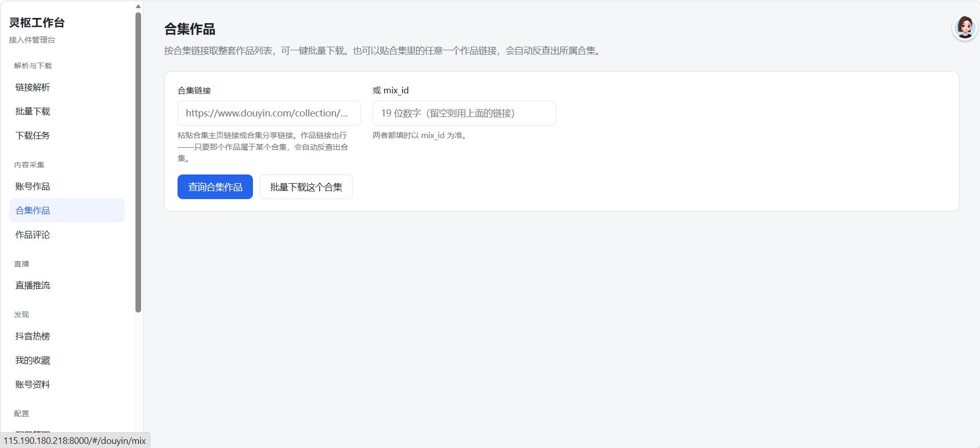980x448 pixels.
Task: Open 下载任务 from the sidebar
Action: tap(67, 135)
